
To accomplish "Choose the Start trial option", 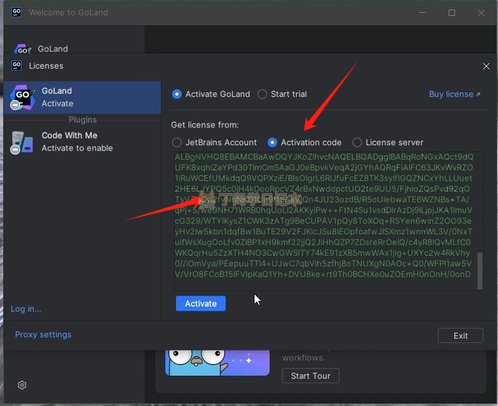I will (262, 94).
